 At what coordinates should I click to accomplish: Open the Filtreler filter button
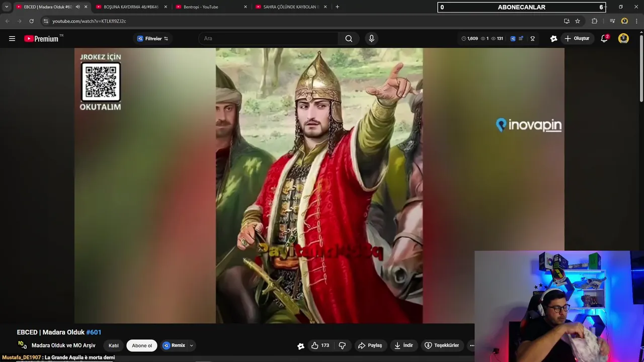click(x=153, y=39)
